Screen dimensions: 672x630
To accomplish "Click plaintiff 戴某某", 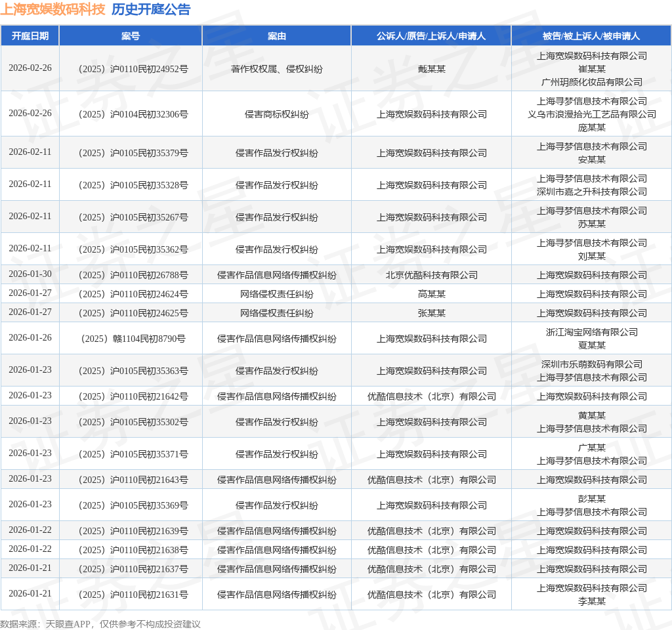I will pyautogui.click(x=432, y=69).
